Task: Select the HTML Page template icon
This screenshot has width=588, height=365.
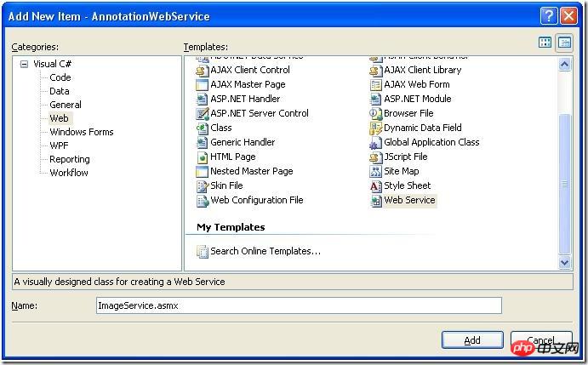Action: 203,157
